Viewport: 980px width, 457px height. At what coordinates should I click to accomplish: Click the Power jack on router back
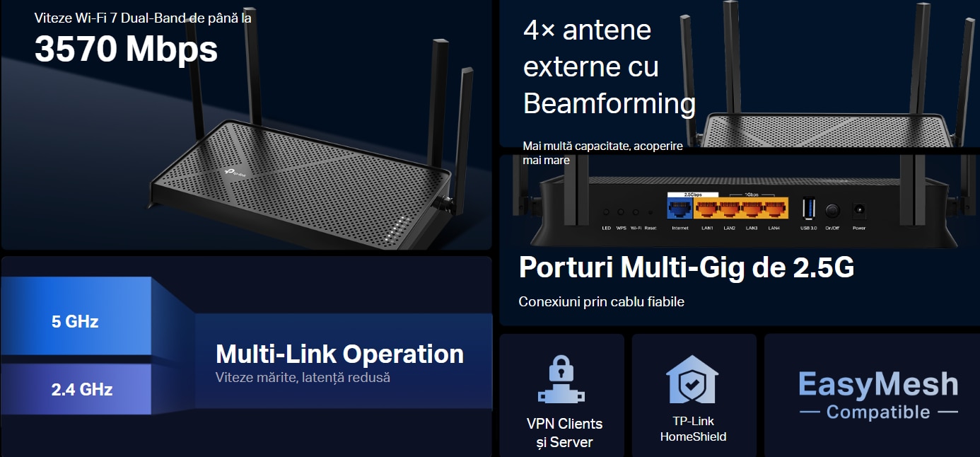(859, 211)
